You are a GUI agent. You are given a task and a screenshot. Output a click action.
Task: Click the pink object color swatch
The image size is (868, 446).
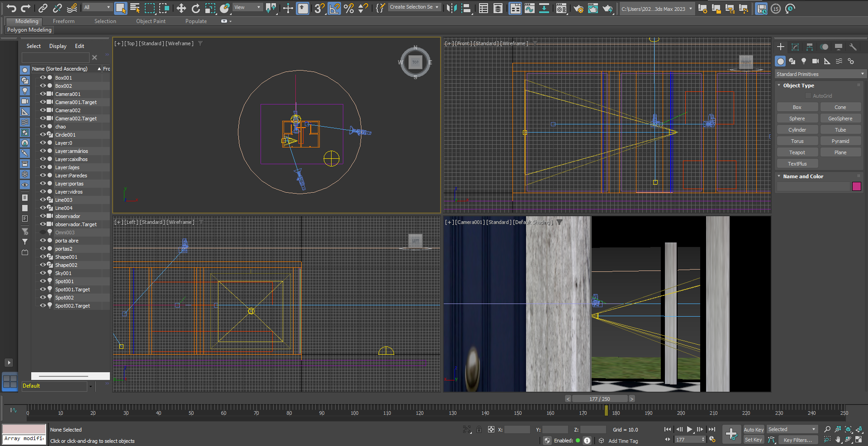coord(856,186)
